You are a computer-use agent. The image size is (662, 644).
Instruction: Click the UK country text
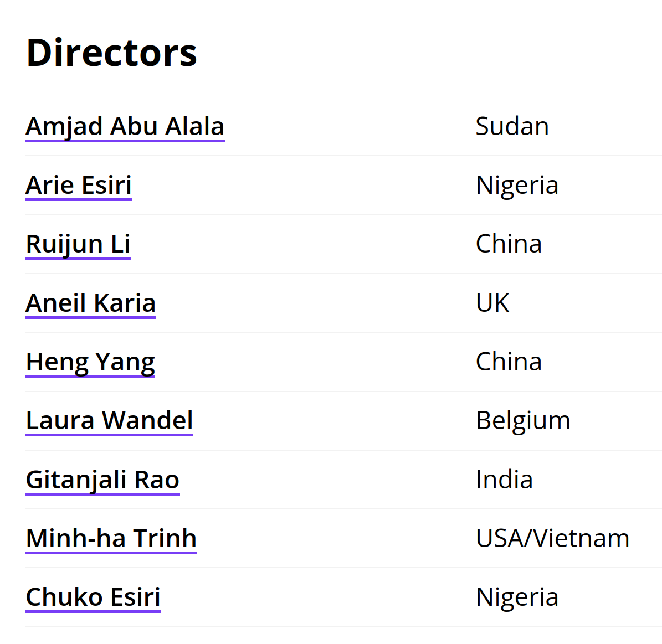point(492,303)
